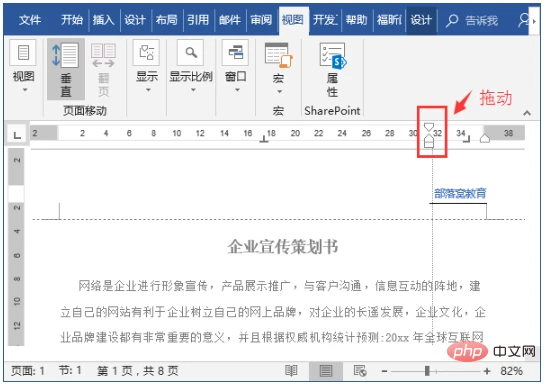Expand the 窗口 window dropdown
The height and width of the screenshot is (384, 546).
[236, 66]
